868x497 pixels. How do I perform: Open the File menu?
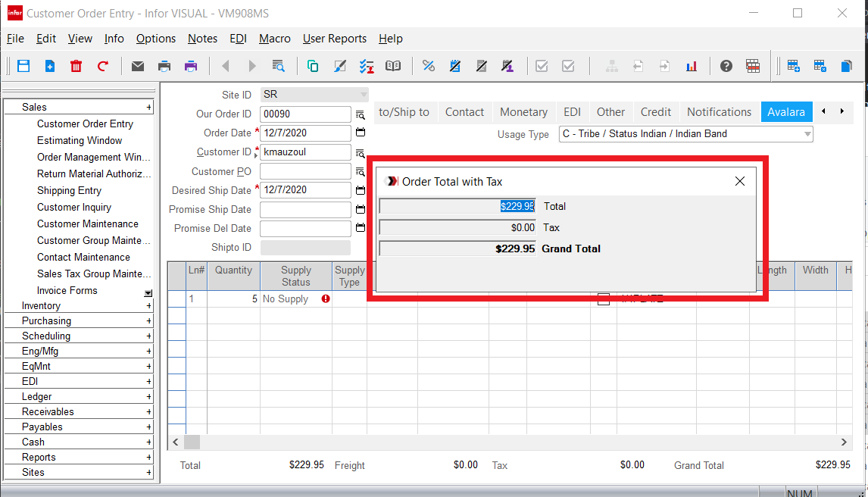(x=15, y=39)
